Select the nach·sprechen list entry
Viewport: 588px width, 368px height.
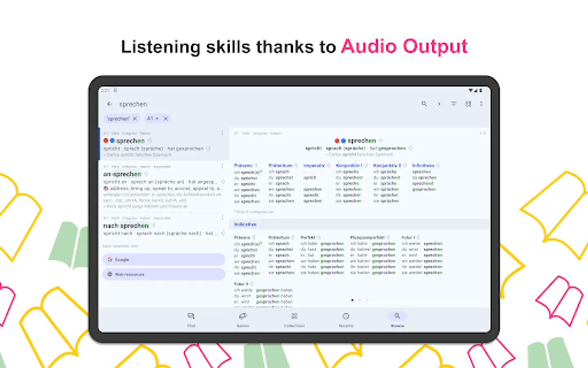click(163, 226)
